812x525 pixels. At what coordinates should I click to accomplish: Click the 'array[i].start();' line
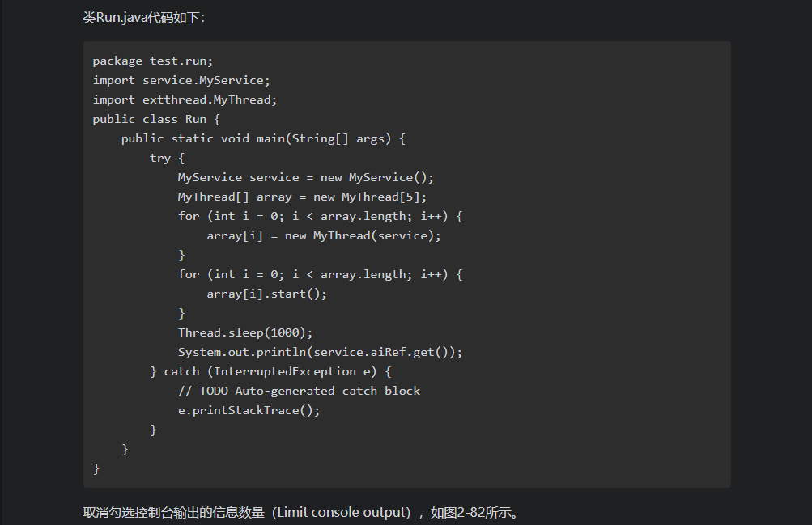[x=266, y=294]
